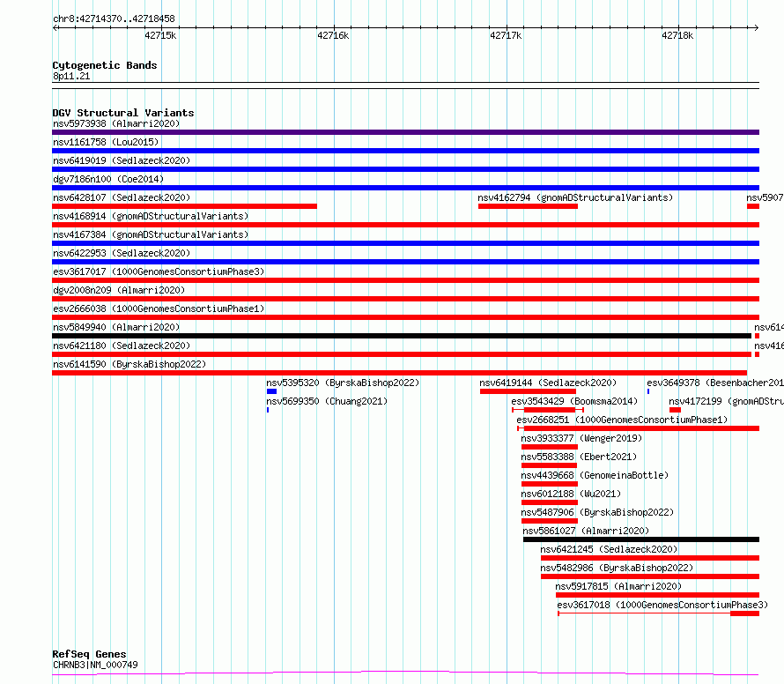Click the nsv1161758 (Lou2015) label
The width and height of the screenshot is (784, 684).
[106, 142]
